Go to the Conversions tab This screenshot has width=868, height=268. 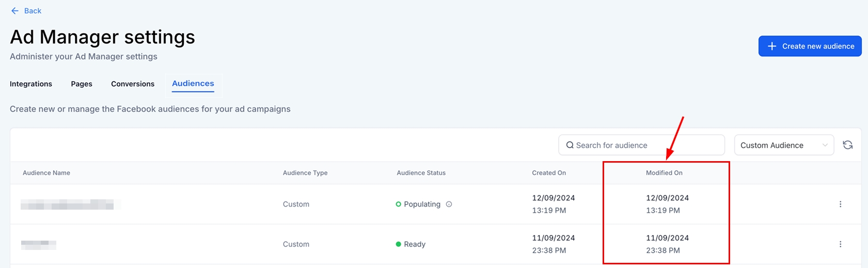click(133, 84)
